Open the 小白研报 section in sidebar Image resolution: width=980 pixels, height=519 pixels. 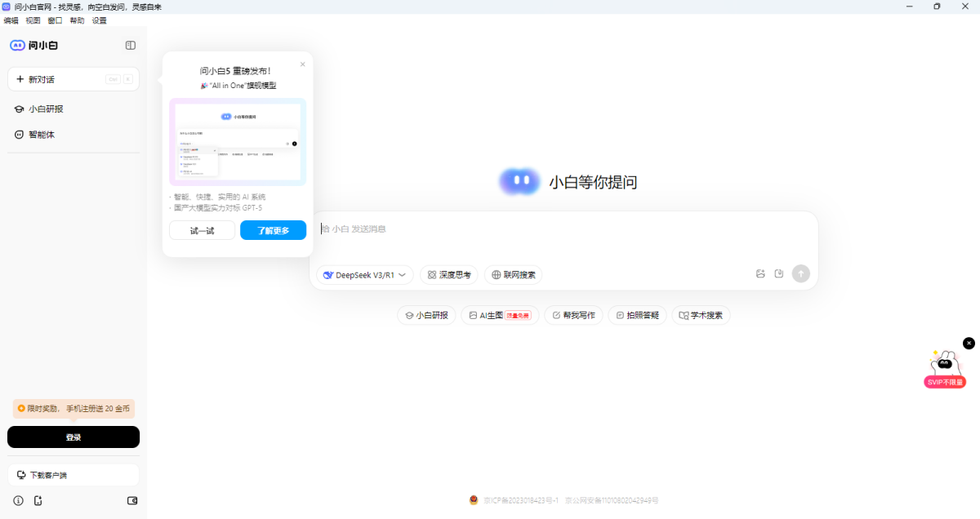click(45, 109)
